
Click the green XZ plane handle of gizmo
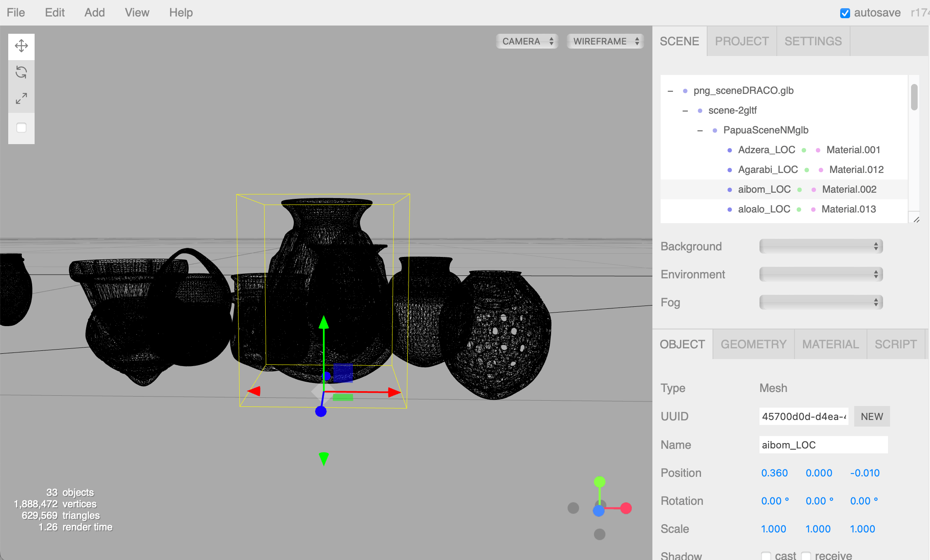pyautogui.click(x=343, y=397)
